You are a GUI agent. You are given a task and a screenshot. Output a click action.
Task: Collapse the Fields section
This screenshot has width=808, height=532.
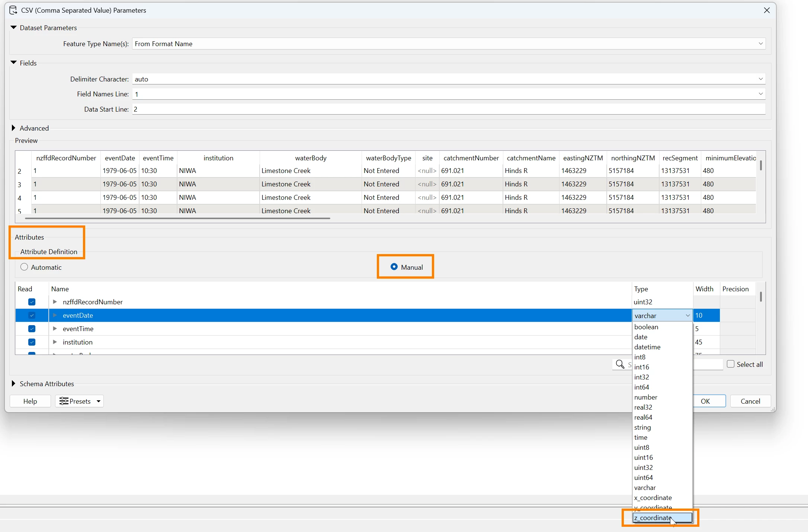click(x=14, y=63)
